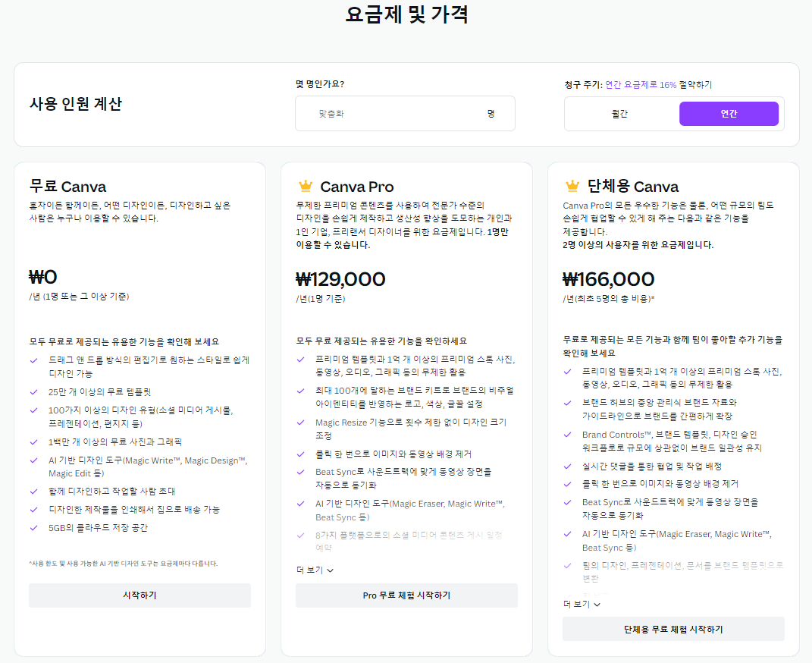Click the 무료 Canva plan heading
The image size is (812, 663).
(67, 187)
